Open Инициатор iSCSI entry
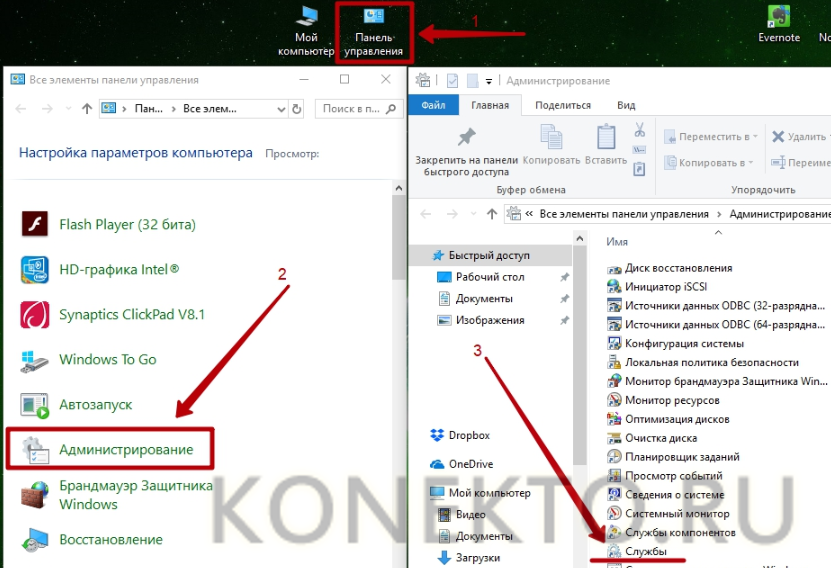Image resolution: width=831 pixels, height=568 pixels. coord(657,287)
